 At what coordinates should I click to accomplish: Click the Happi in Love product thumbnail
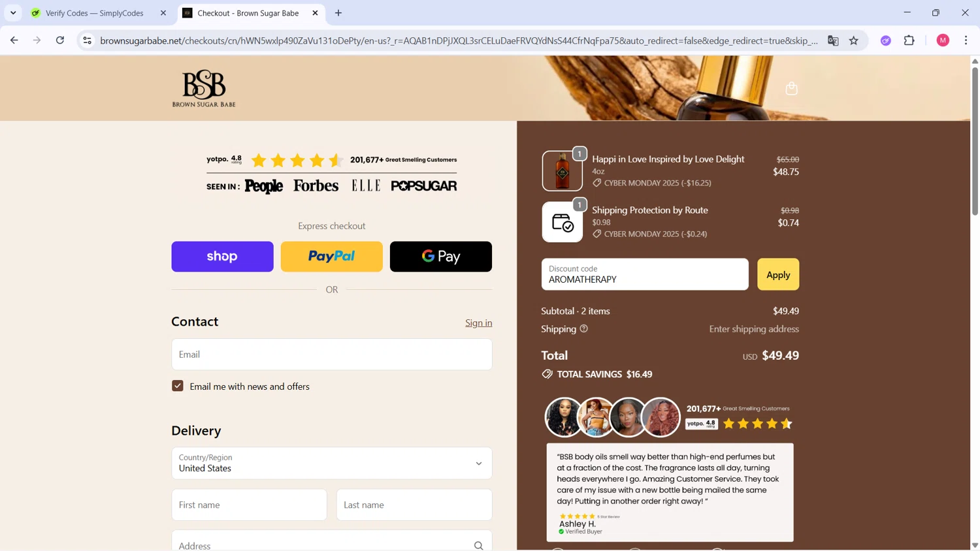tap(563, 171)
